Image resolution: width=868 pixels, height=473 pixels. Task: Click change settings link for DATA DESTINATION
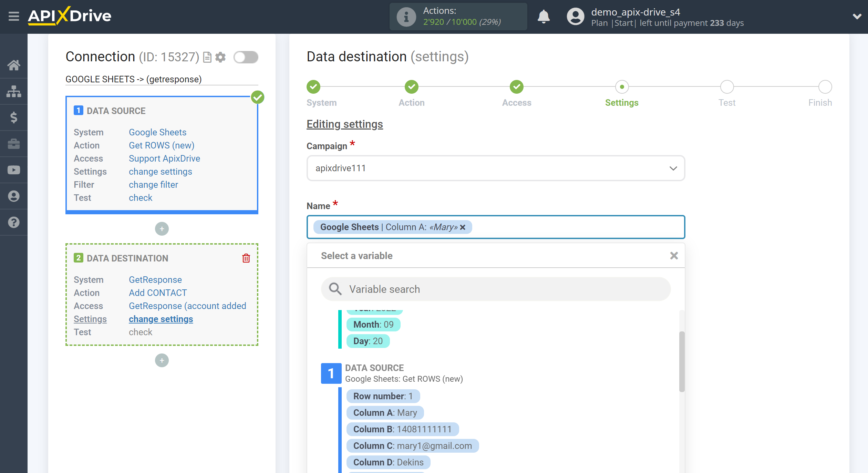[x=161, y=319]
